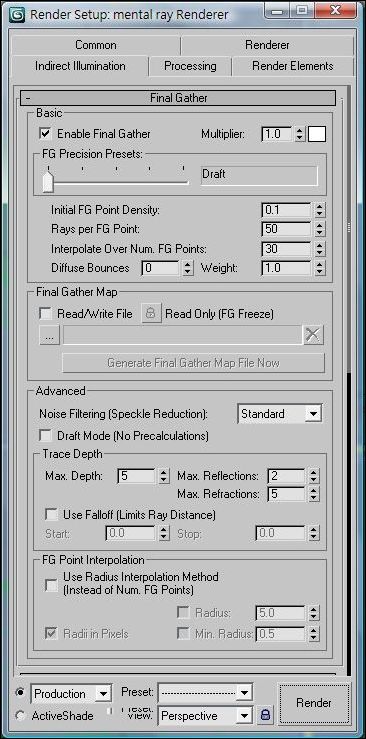
Task: Toggle the Radii in Pixels checkbox
Action: click(51, 633)
